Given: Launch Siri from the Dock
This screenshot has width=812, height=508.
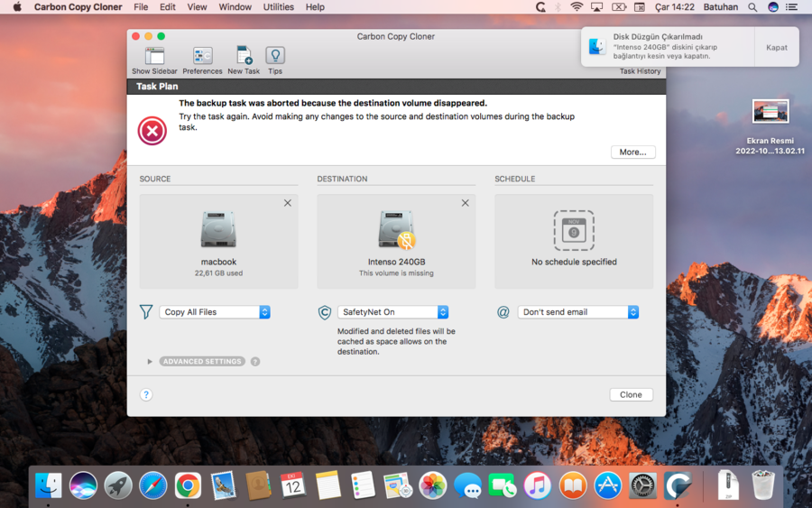Looking at the screenshot, I should 83,485.
